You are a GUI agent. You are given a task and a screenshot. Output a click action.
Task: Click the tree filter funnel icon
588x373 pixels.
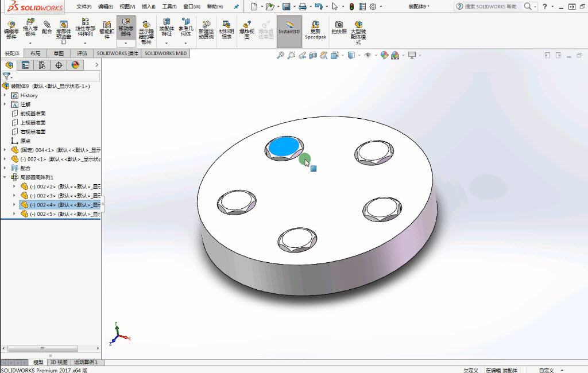click(6, 76)
